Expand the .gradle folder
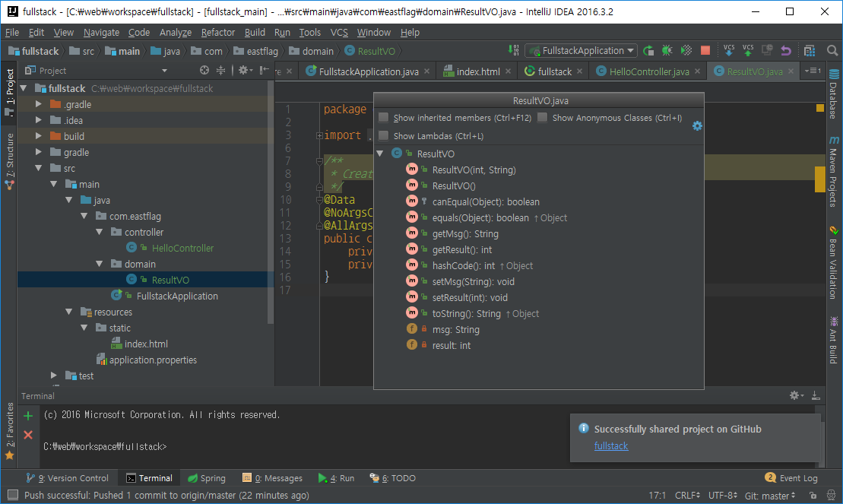 (x=38, y=104)
